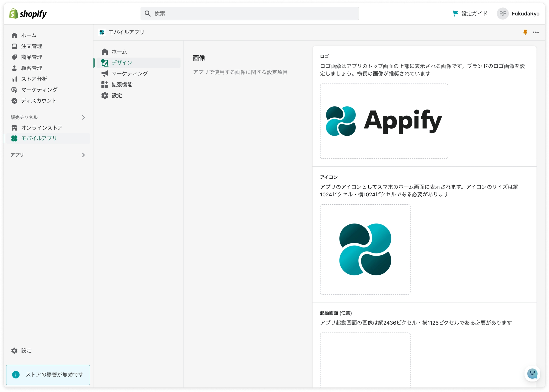The image size is (549, 392).
Task: Click the 起動画面 (任意) heading
Action: [336, 313]
